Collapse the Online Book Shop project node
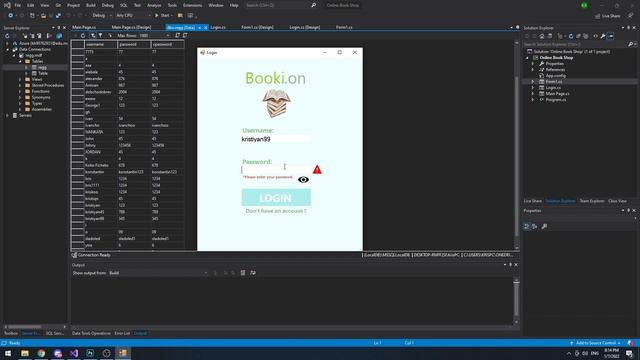 click(527, 58)
